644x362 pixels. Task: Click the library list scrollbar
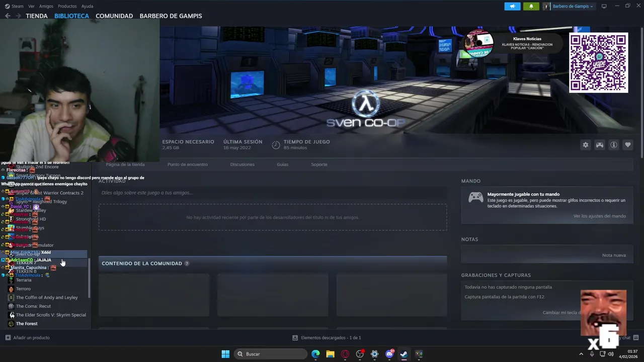point(90,278)
